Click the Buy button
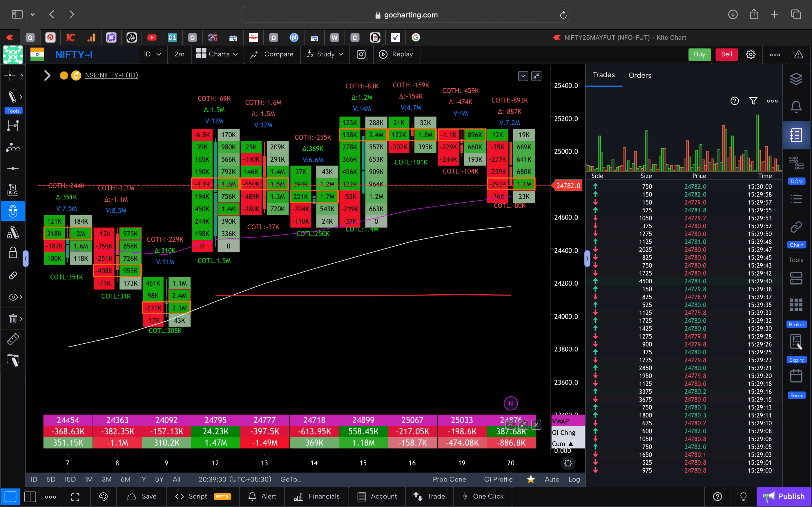 coord(699,54)
